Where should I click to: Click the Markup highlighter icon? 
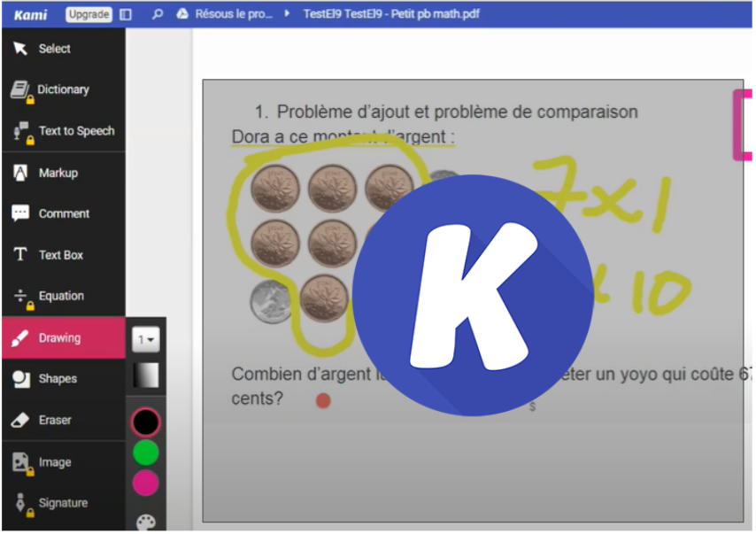(20, 173)
